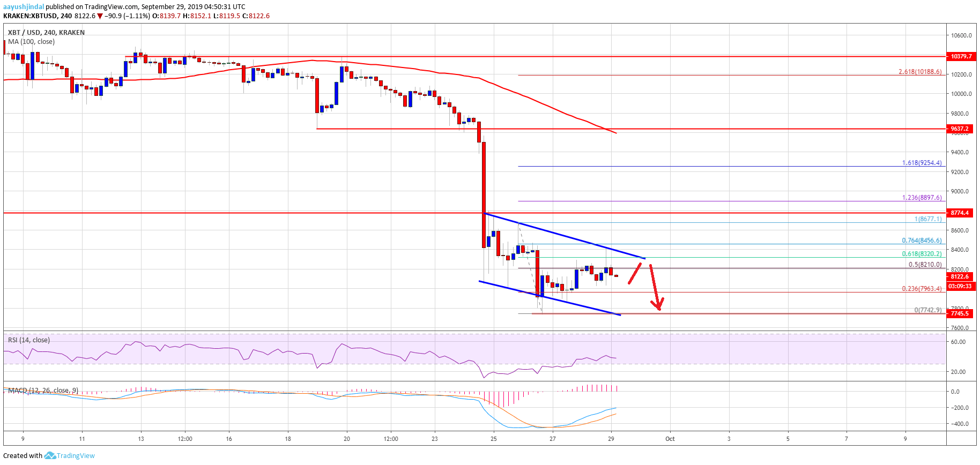Click the C:8122.6 close value
Image resolution: width=980 pixels, height=465 pixels.
coord(256,16)
